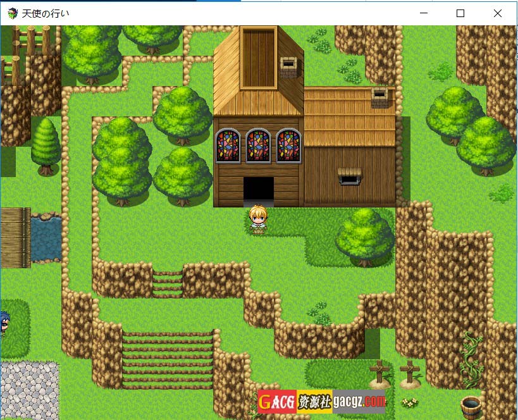Click the rightmost stained-glass window
This screenshot has width=518, height=420.
coord(288,145)
